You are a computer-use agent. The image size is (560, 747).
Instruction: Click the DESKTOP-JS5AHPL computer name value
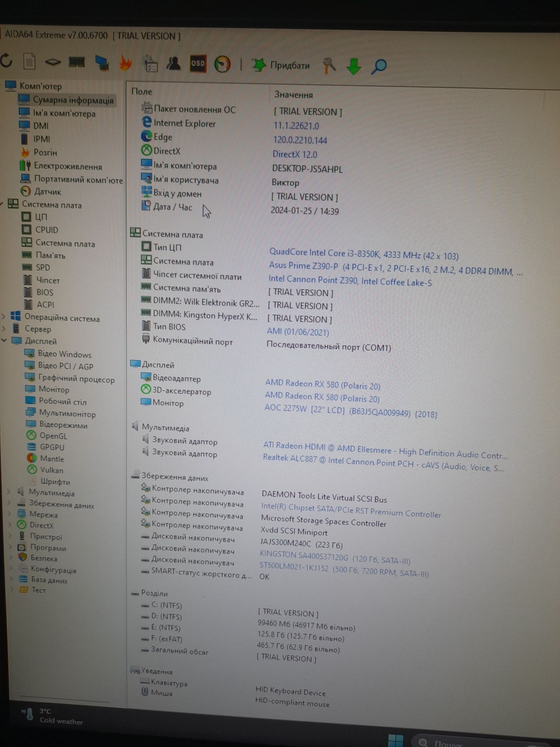(307, 169)
